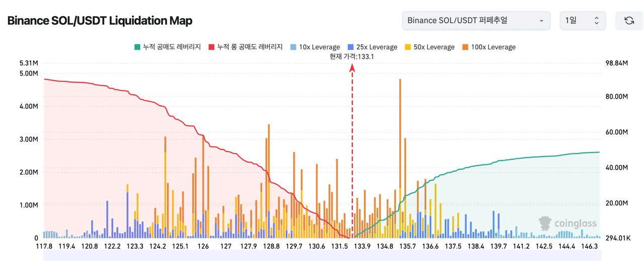Screen dimensions: 644x261
Task: Click the refresh icon button
Action: (629, 21)
